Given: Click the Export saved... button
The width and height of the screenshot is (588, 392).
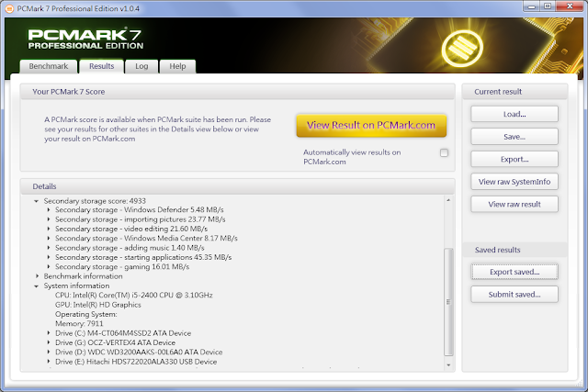Looking at the screenshot, I should 514,272.
